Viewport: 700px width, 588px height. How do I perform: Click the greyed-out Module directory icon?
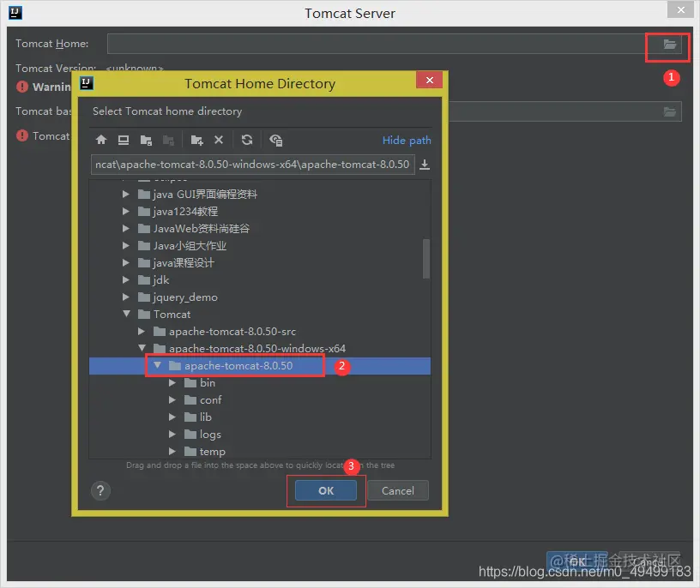[168, 140]
